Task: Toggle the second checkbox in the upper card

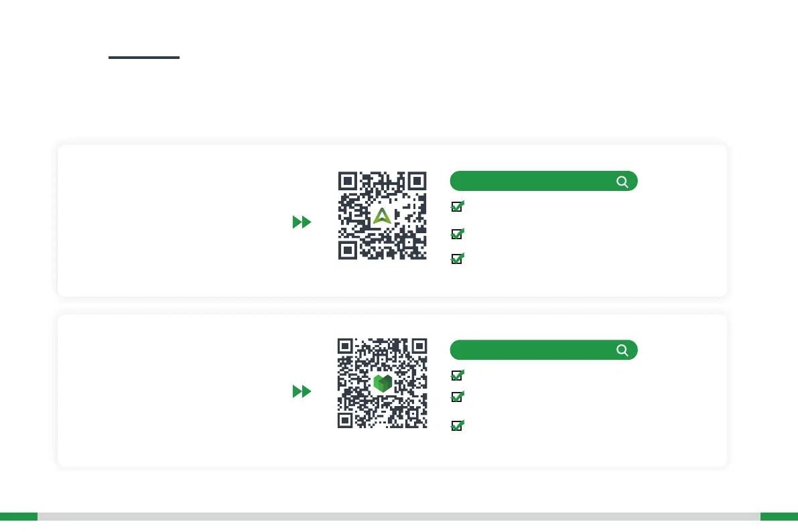Action: pyautogui.click(x=457, y=235)
